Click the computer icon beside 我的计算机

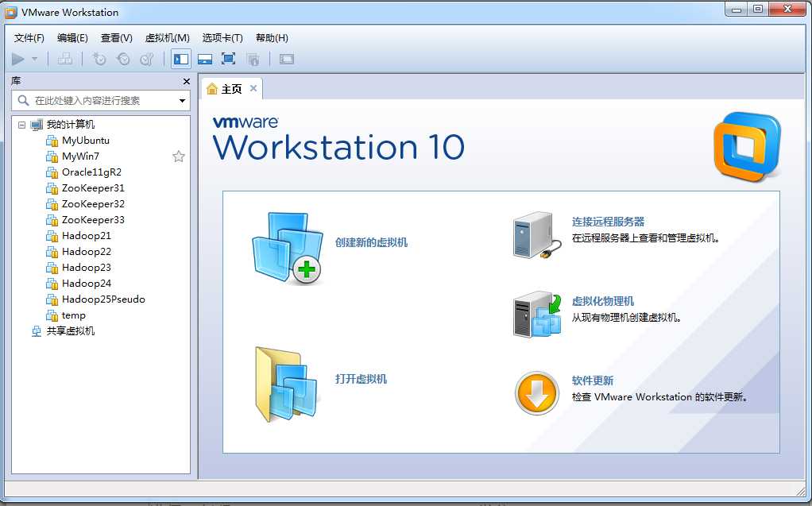37,125
